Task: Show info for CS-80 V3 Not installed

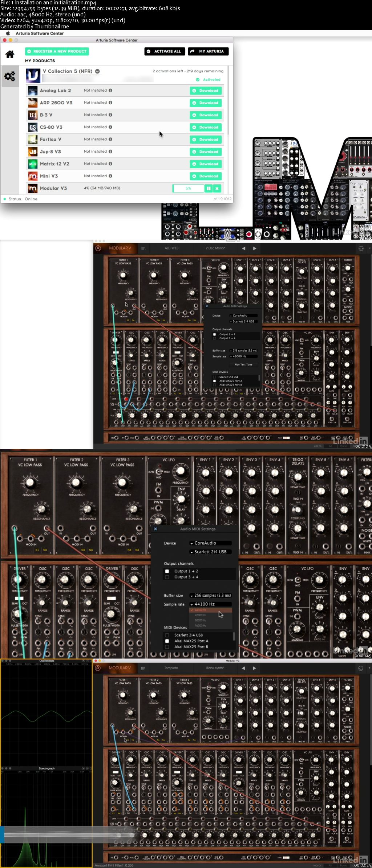Action: point(110,127)
